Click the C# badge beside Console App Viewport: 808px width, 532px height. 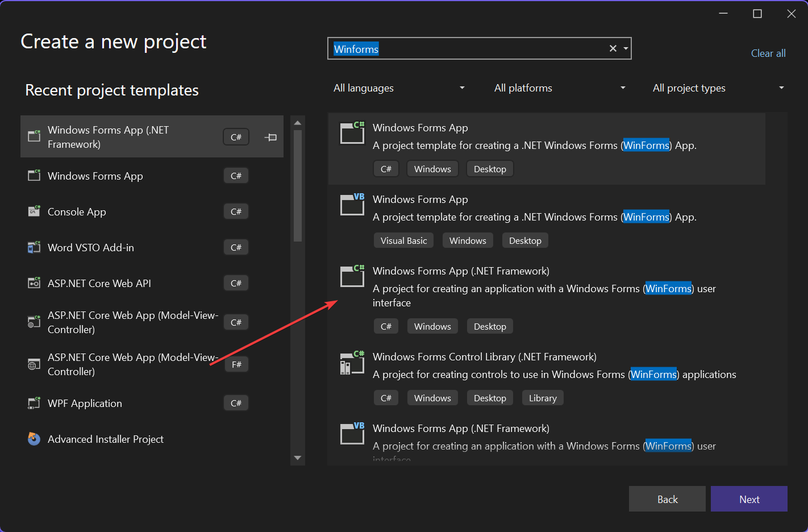(x=236, y=211)
